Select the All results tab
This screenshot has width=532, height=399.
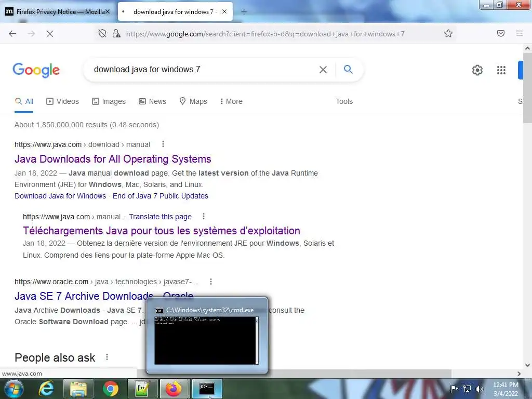coord(24,101)
